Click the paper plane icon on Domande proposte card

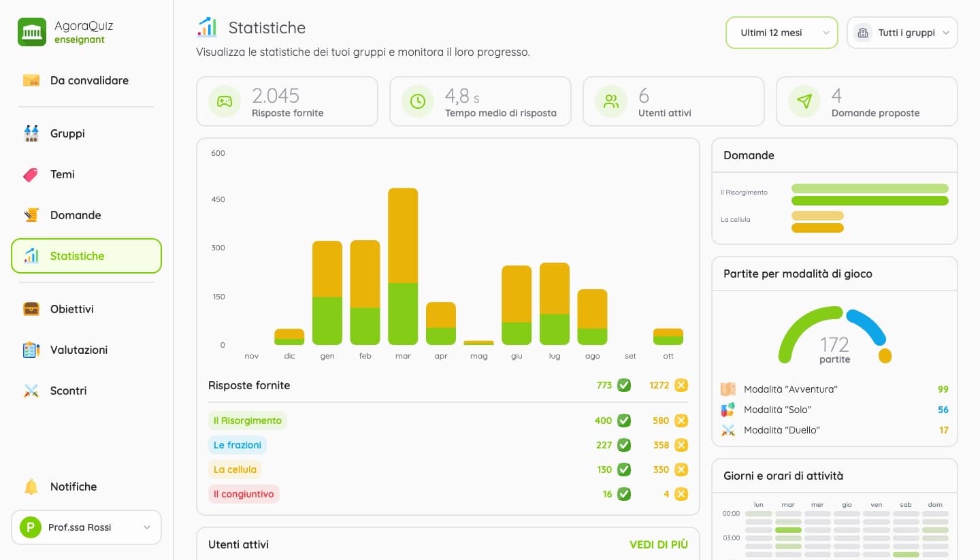point(804,101)
